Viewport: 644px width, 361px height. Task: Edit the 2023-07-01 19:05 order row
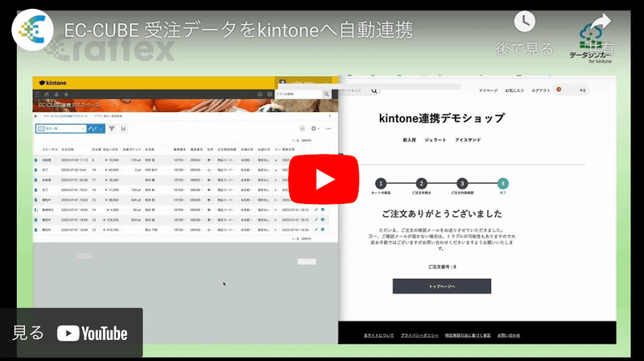coord(316,210)
